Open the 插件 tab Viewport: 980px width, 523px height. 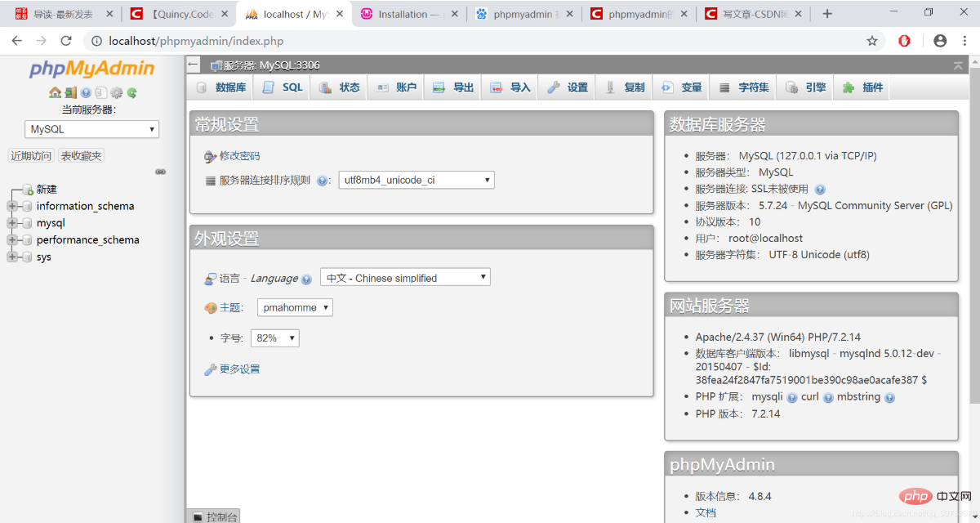click(862, 87)
